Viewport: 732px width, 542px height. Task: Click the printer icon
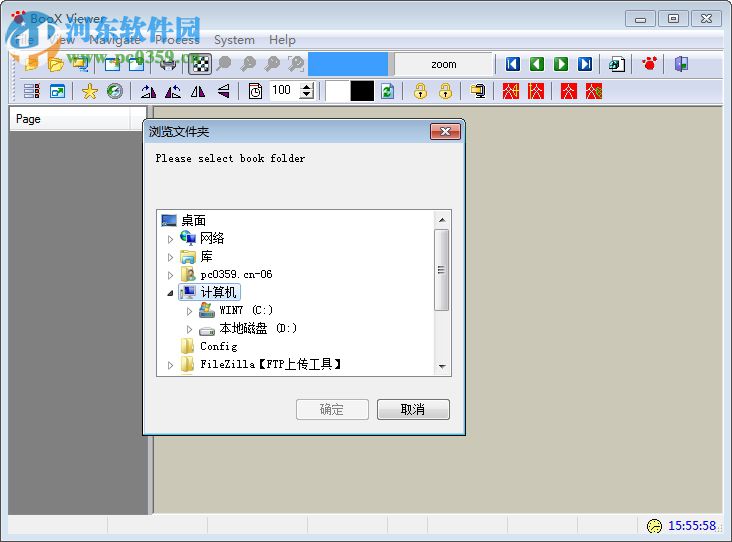[168, 64]
